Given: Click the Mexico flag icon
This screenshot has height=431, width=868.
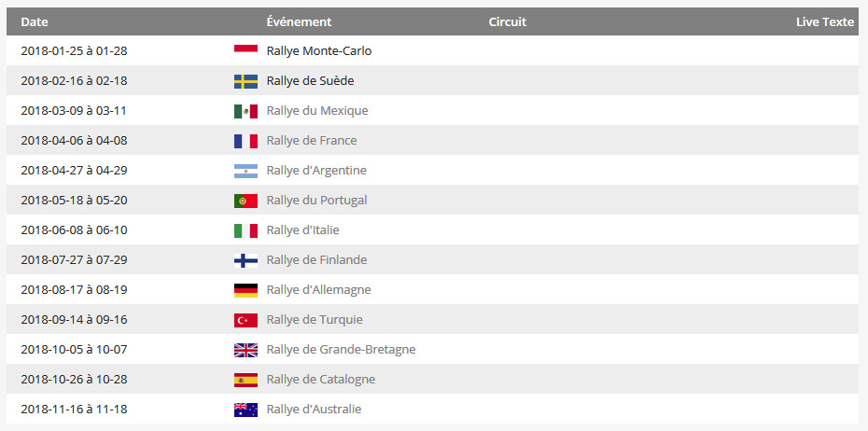Looking at the screenshot, I should click(245, 111).
